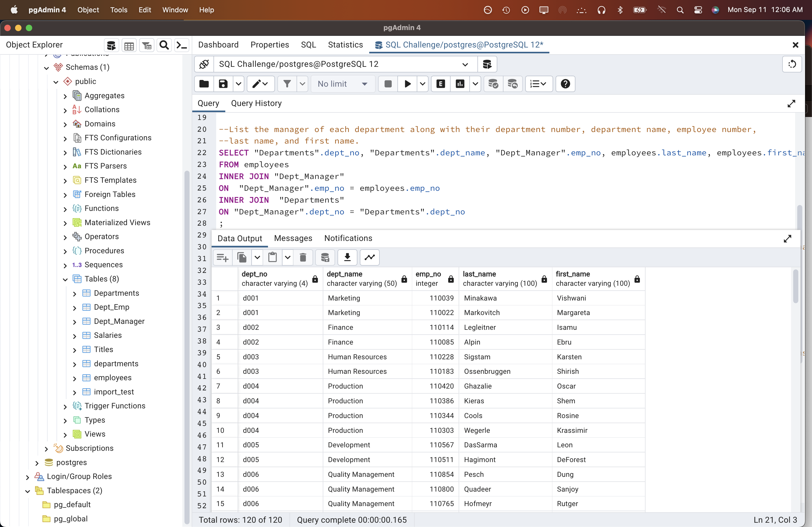812x527 pixels.
Task: Search objects in the Object Explorer toolbar
Action: click(x=164, y=45)
